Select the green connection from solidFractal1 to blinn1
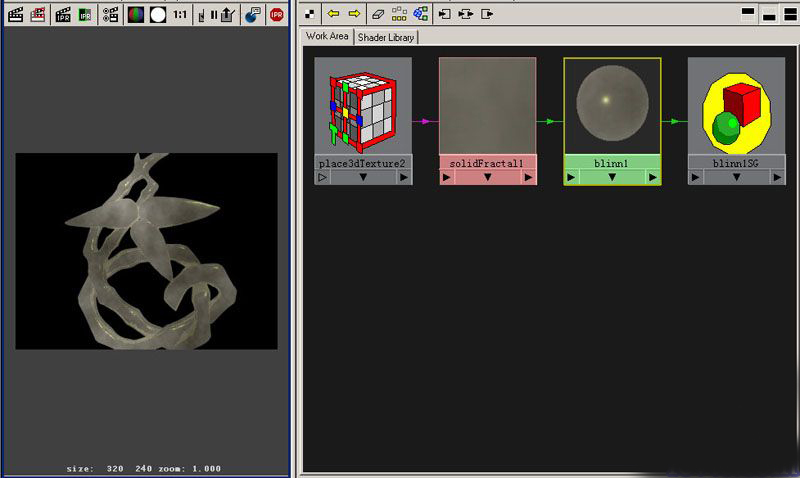This screenshot has width=800, height=478. [550, 121]
